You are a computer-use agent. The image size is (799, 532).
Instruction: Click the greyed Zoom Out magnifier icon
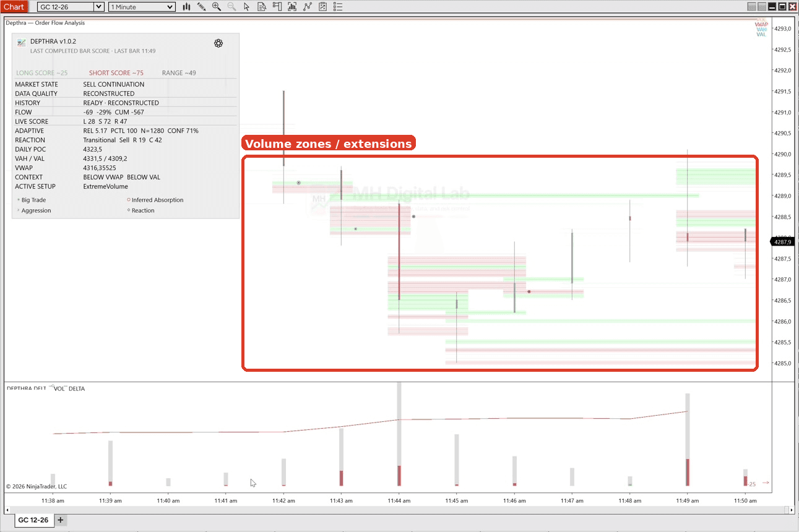coord(231,7)
